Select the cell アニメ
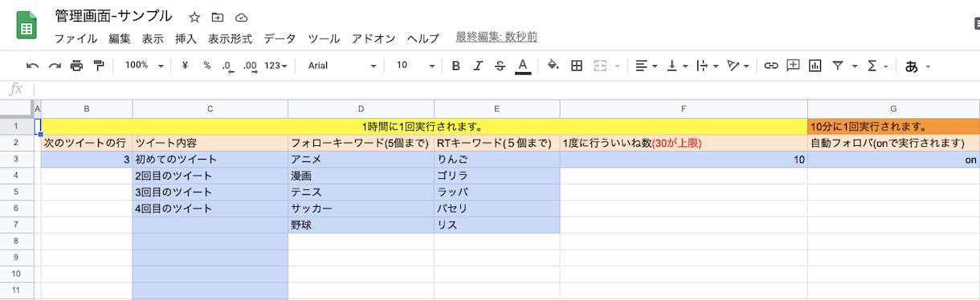The width and height of the screenshot is (980, 300). click(361, 159)
